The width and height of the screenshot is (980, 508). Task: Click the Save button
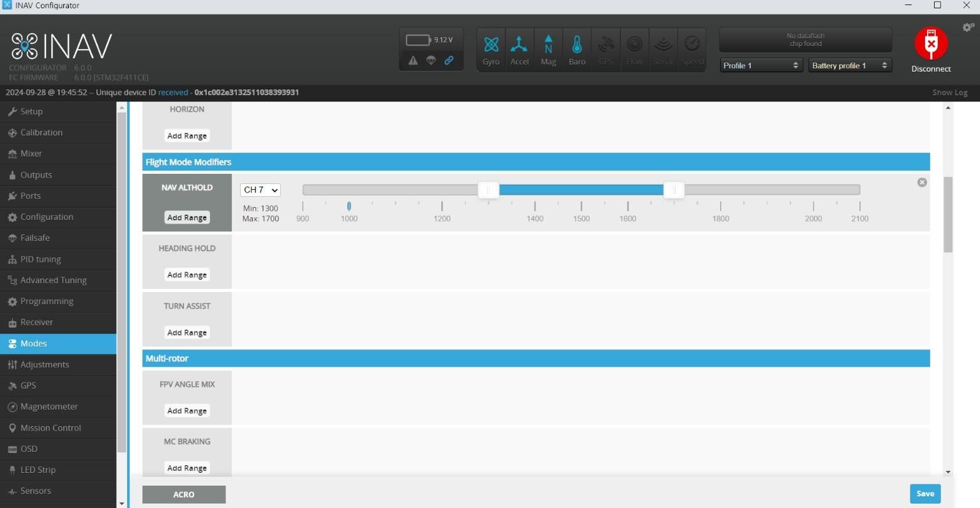[x=924, y=493]
